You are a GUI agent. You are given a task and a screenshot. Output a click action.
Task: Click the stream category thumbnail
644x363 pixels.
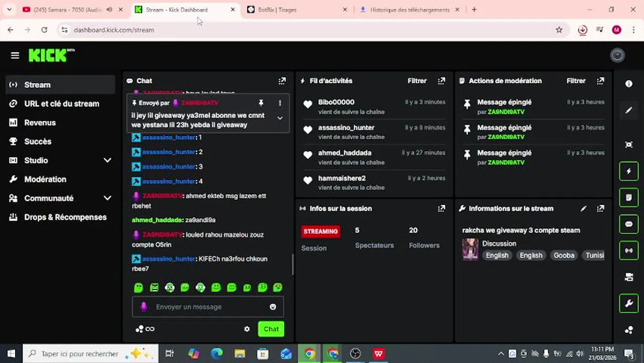click(470, 250)
